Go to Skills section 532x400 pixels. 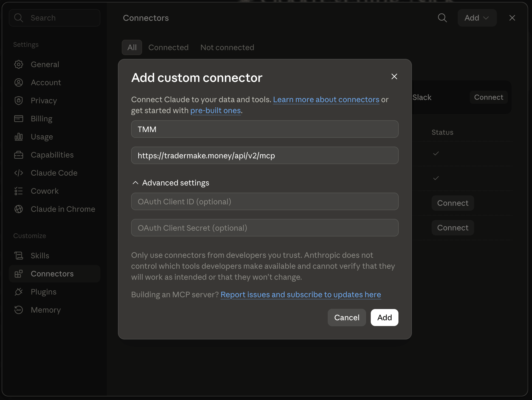click(55, 256)
